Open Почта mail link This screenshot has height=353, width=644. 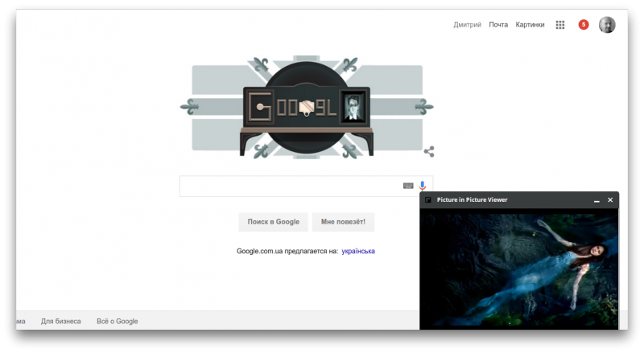498,25
